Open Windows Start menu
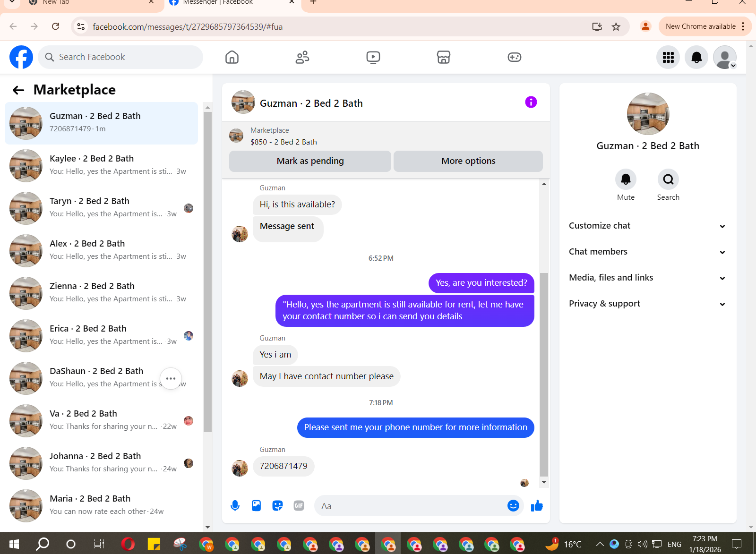Image resolution: width=756 pixels, height=554 pixels. (x=14, y=544)
